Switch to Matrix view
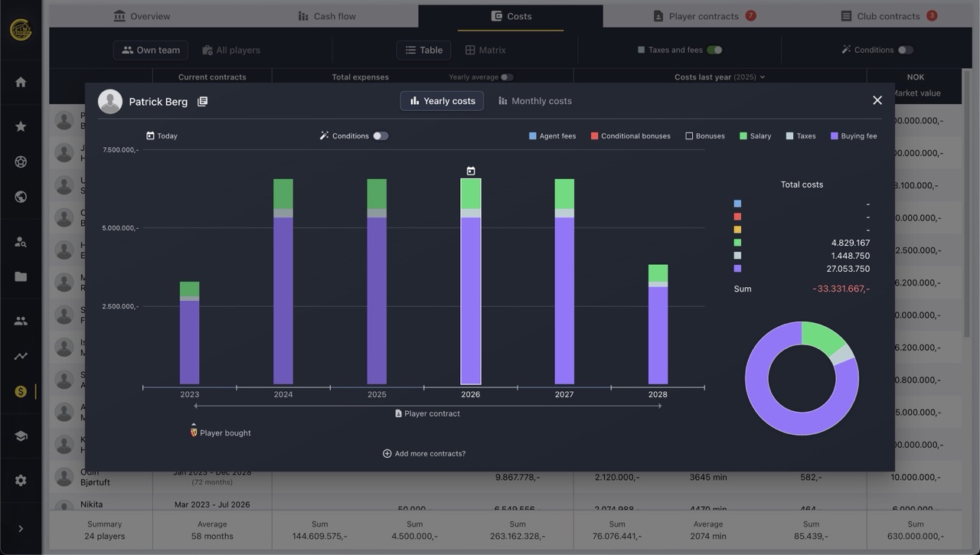This screenshot has width=980, height=555. [x=485, y=50]
